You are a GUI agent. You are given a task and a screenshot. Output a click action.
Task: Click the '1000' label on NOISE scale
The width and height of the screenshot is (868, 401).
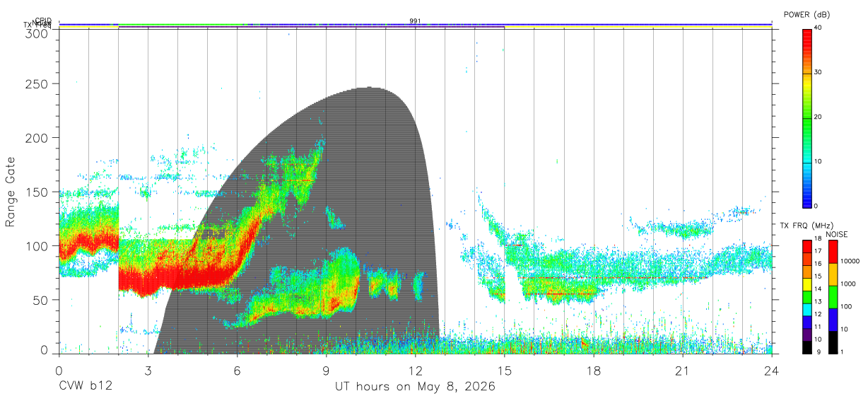click(848, 284)
